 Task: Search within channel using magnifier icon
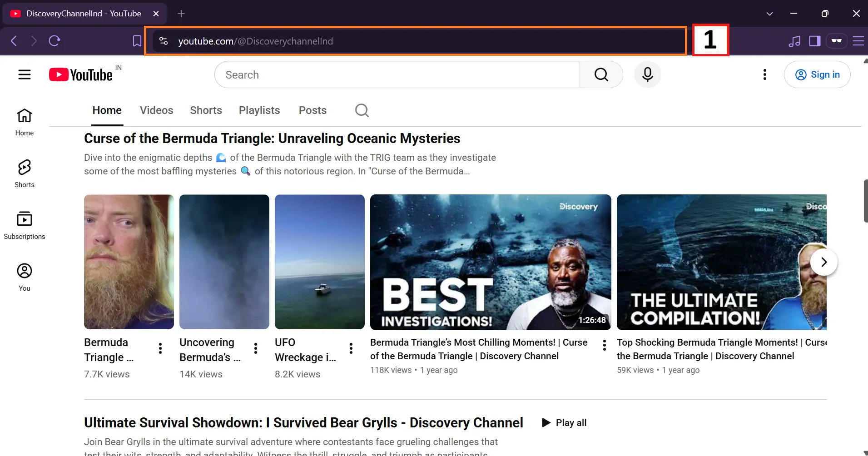[x=362, y=110]
